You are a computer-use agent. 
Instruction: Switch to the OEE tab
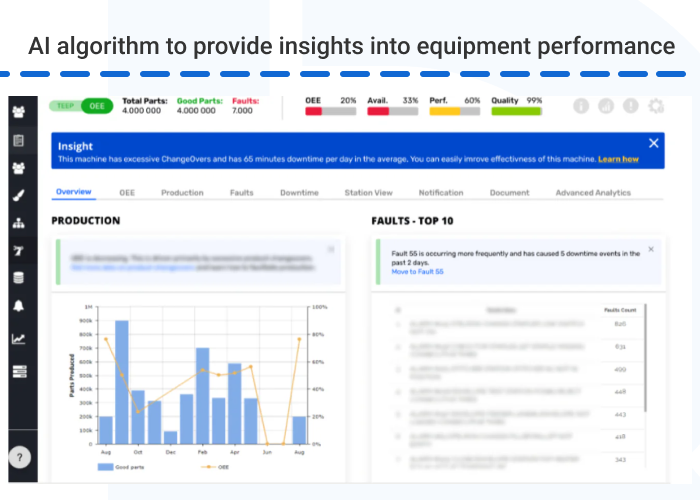point(127,193)
